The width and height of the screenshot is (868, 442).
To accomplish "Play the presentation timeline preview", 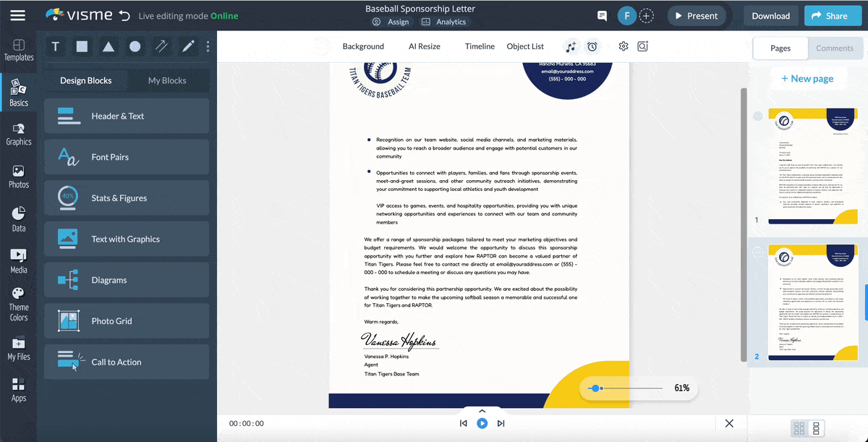I will [482, 423].
